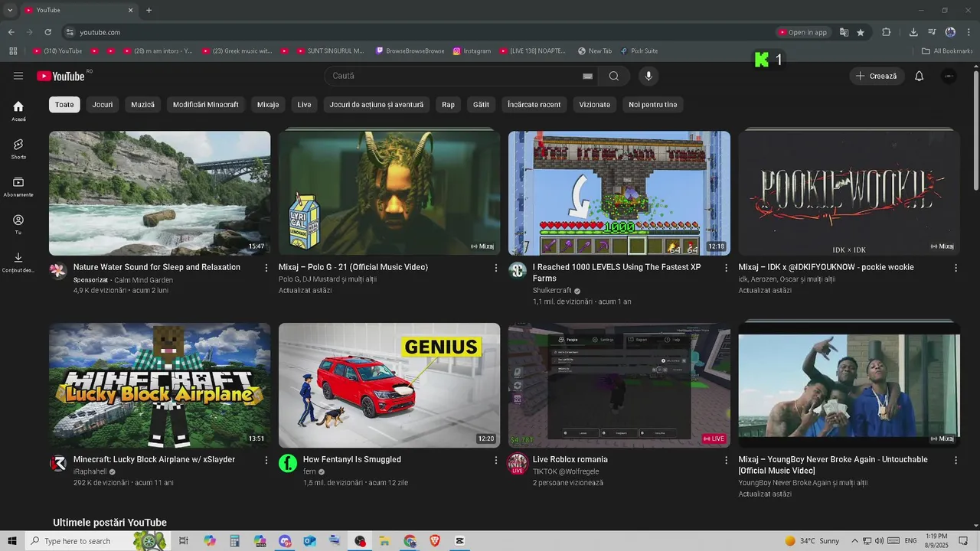The image size is (980, 551).
Task: Open the Wolfregele live channel avatar
Action: [518, 463]
